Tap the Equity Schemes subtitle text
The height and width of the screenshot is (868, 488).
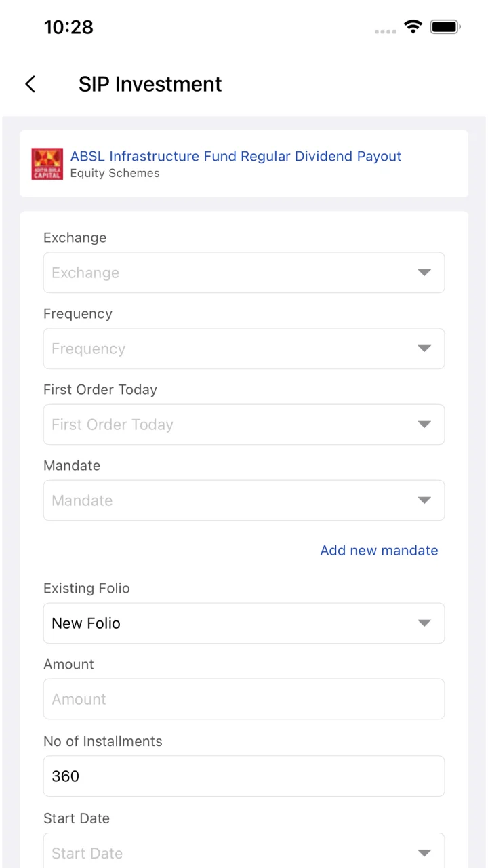click(115, 173)
